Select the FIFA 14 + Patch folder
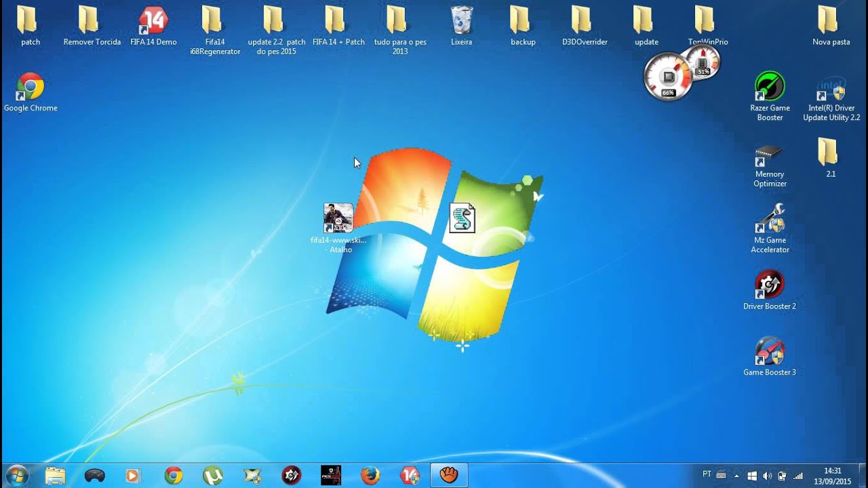 pos(338,26)
